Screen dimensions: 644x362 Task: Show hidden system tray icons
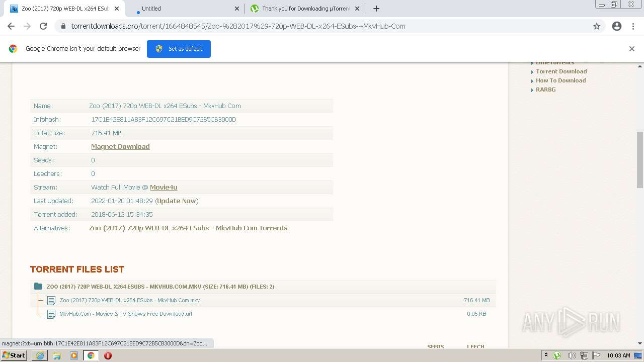pos(546,355)
